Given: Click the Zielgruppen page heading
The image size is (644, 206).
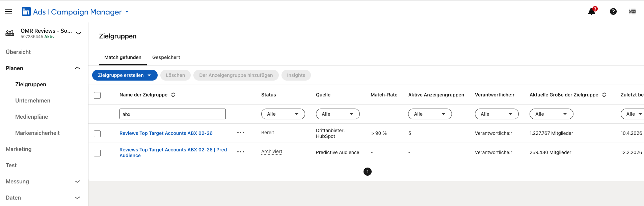Looking at the screenshot, I should [118, 36].
